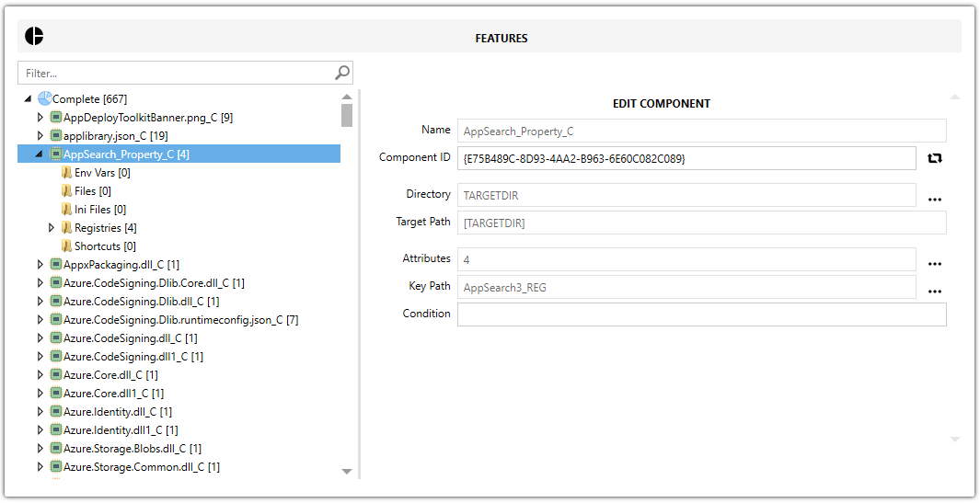Select Azure.CodeSigning.Dlib.runtimeconfig.json_C [7] row

coord(180,320)
